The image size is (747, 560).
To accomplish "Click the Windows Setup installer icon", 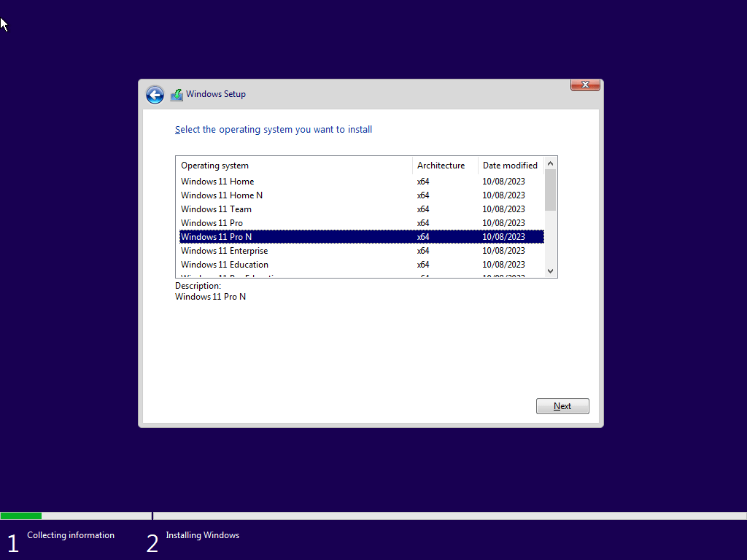I will pos(177,95).
